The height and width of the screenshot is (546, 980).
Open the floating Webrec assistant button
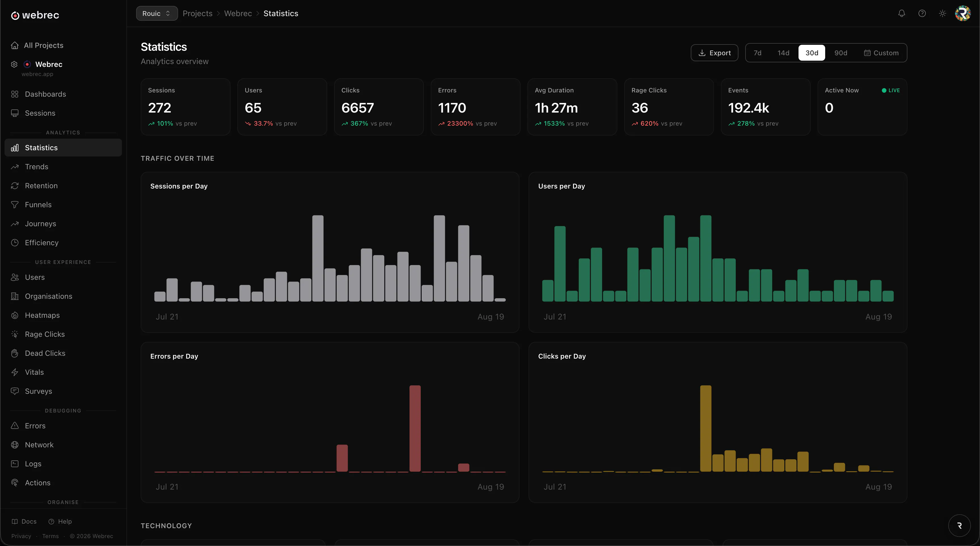click(x=960, y=526)
